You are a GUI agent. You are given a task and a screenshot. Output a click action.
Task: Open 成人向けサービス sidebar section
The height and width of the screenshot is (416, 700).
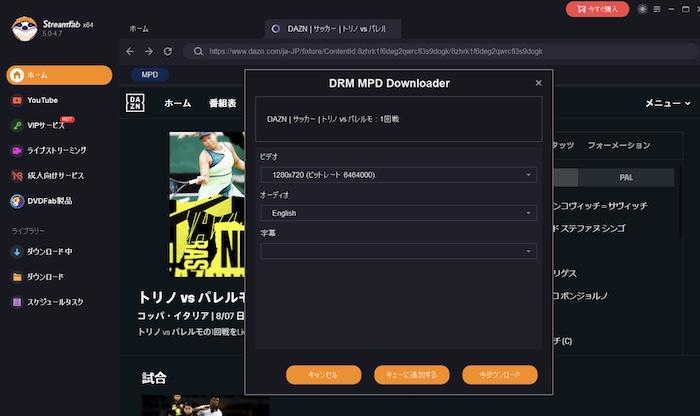click(x=47, y=175)
